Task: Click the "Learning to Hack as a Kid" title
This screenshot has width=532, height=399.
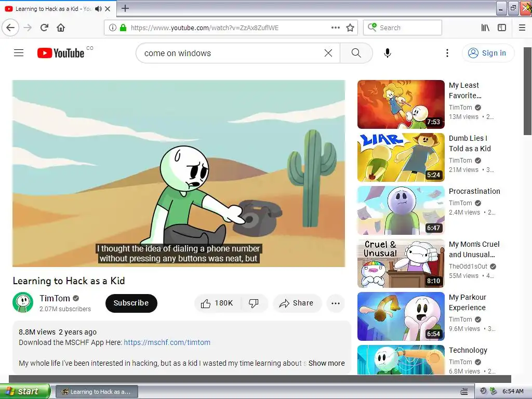Action: pos(69,281)
